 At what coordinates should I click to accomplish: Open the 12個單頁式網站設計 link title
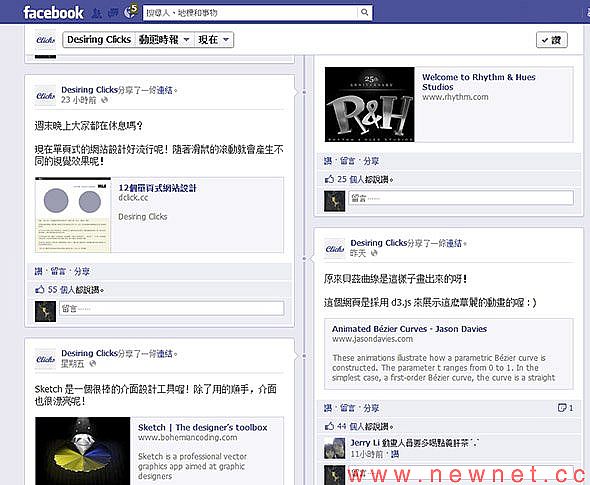point(157,188)
